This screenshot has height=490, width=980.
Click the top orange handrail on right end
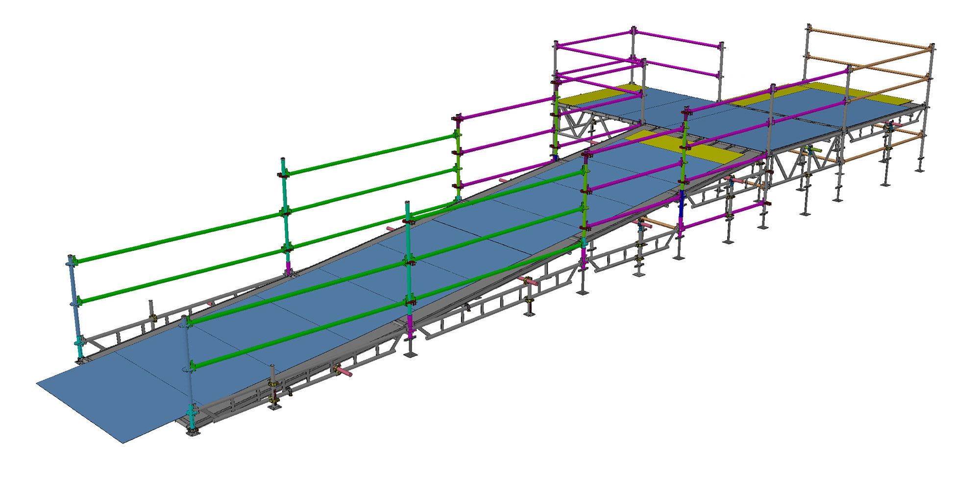click(x=867, y=39)
